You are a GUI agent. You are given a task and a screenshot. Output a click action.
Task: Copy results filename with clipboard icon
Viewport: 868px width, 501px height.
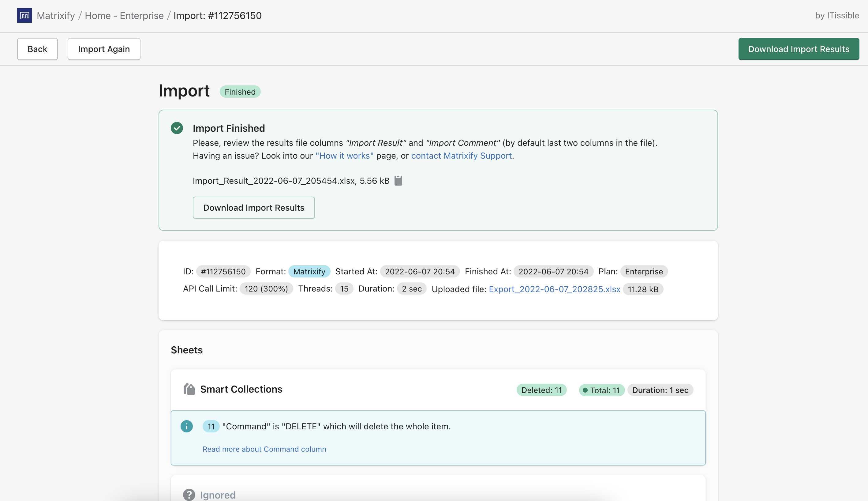[x=398, y=181]
